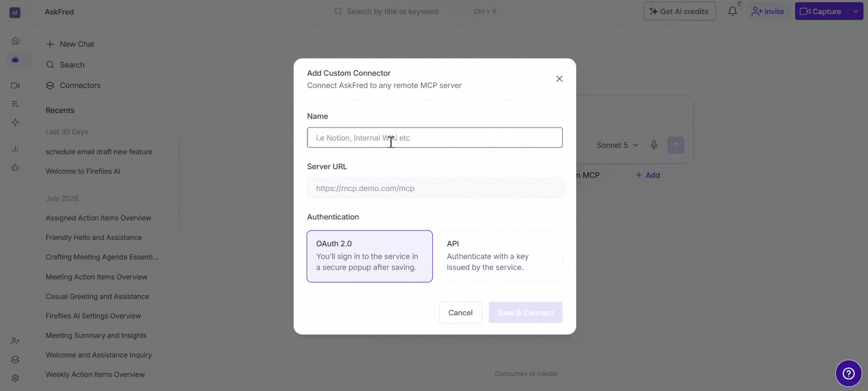Select OAuth 2.0 authentication option
This screenshot has width=868, height=391.
click(x=370, y=256)
